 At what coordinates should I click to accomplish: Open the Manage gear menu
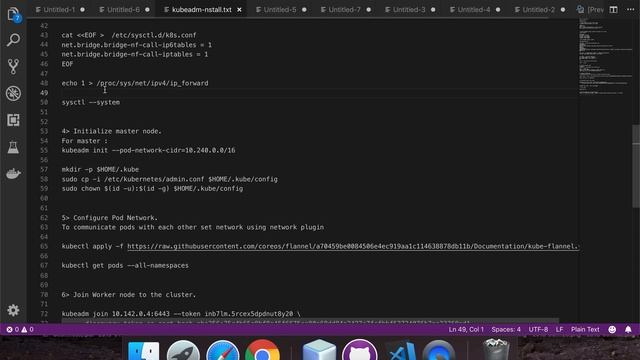coord(13,310)
